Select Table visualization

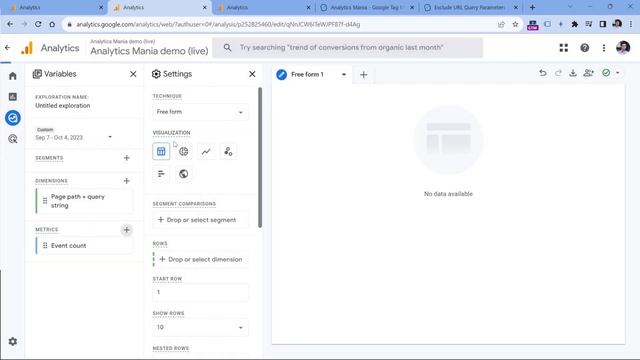point(161,151)
